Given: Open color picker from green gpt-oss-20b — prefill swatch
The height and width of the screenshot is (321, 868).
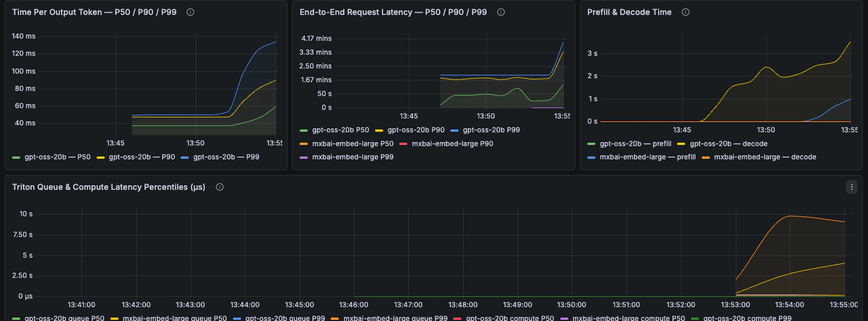Looking at the screenshot, I should [591, 144].
